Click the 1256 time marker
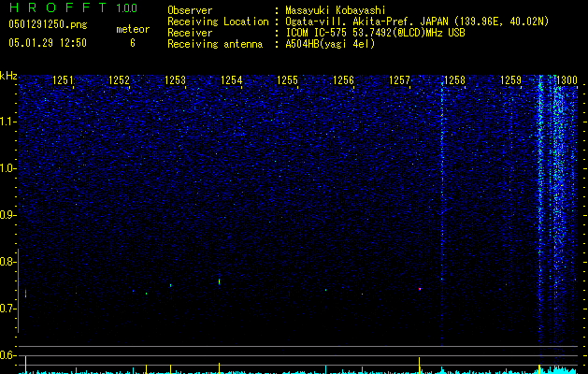This screenshot has width=588, height=374. (343, 80)
